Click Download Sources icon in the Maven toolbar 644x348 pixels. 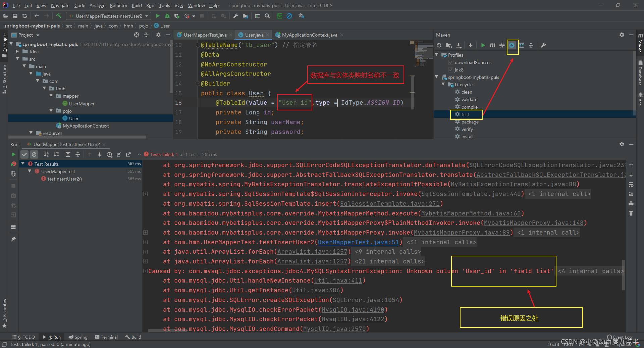(x=459, y=45)
